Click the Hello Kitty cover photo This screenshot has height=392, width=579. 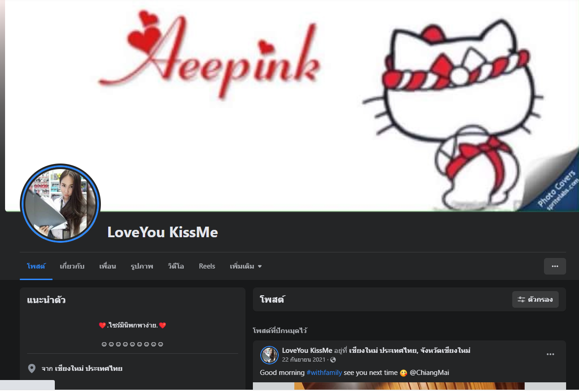tap(292, 105)
